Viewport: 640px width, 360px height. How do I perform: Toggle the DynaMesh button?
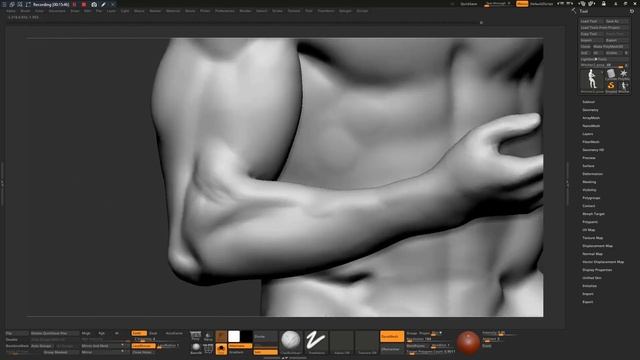point(392,336)
